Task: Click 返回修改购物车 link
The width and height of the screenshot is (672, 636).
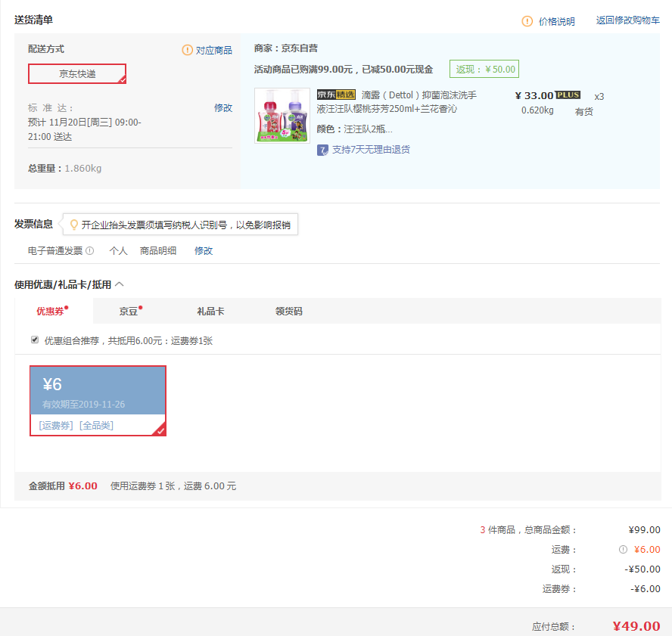Action: [628, 20]
